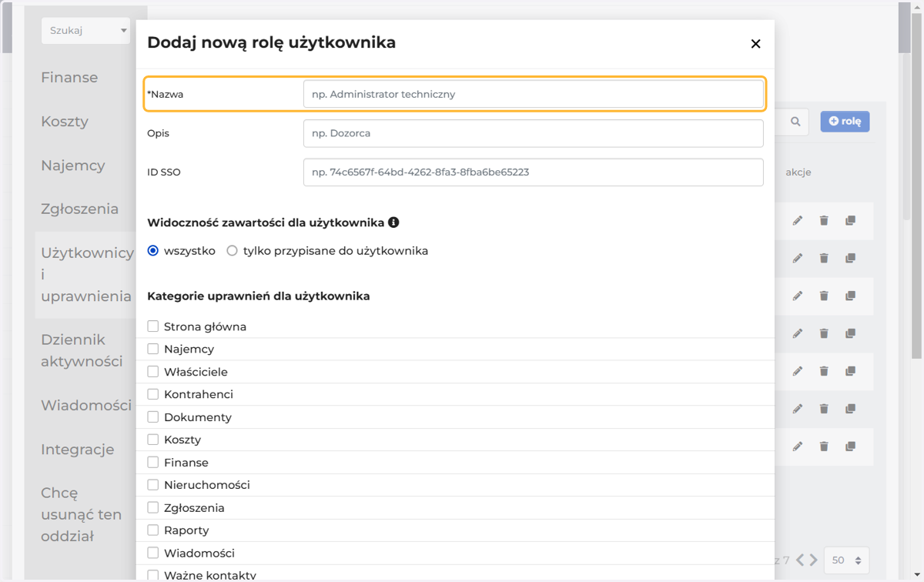Select the 'tylko przypisane do użytkownika' radio option
The width and height of the screenshot is (924, 582).
pos(232,251)
